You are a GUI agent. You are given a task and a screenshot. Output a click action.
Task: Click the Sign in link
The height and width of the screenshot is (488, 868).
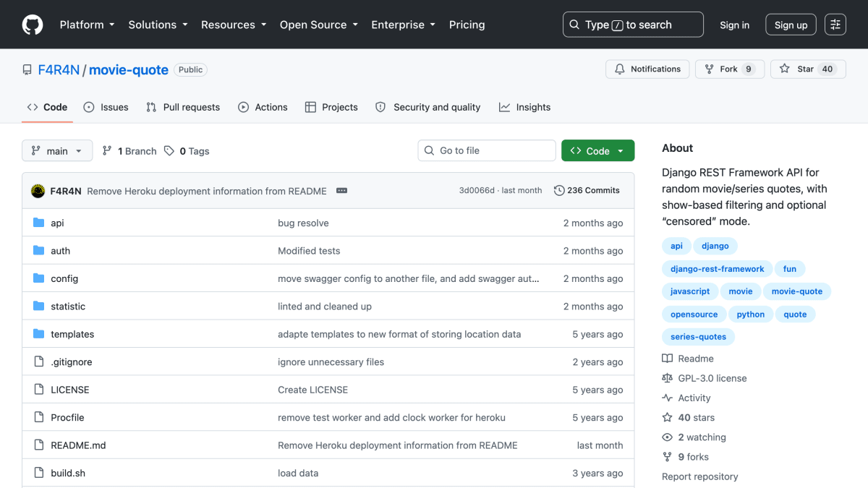click(x=735, y=25)
